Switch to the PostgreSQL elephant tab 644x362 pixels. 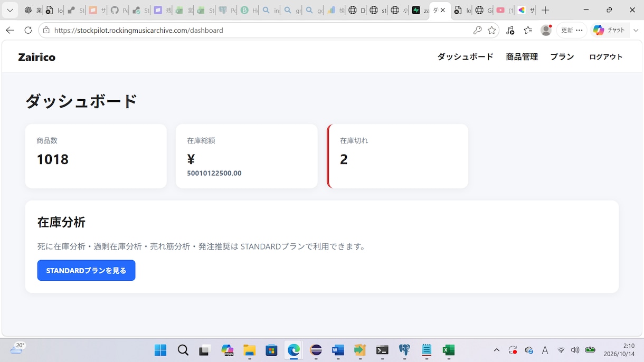[x=228, y=10]
